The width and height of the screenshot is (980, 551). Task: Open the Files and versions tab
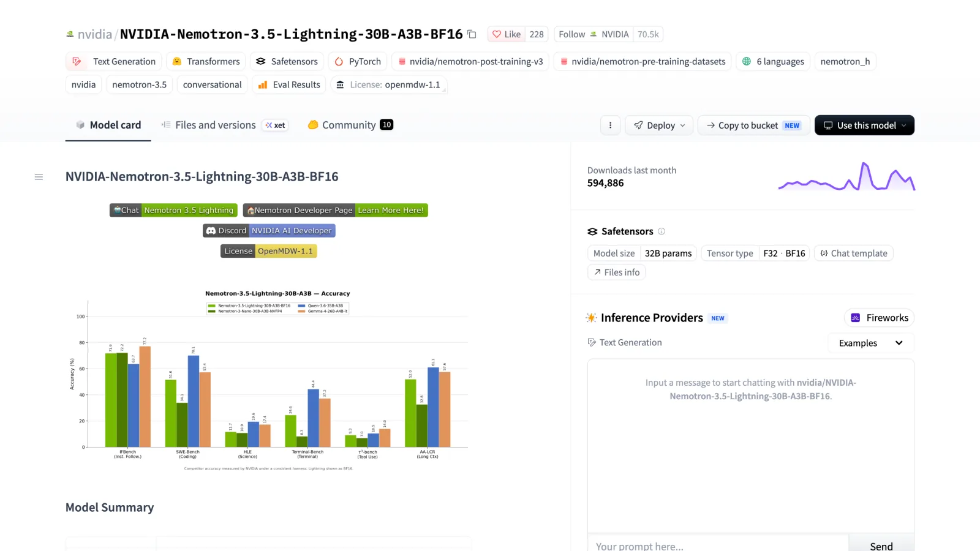coord(208,125)
